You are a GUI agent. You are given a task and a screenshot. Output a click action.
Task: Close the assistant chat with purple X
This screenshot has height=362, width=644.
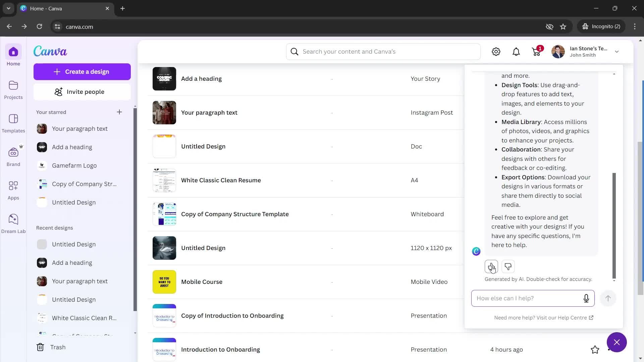click(617, 342)
